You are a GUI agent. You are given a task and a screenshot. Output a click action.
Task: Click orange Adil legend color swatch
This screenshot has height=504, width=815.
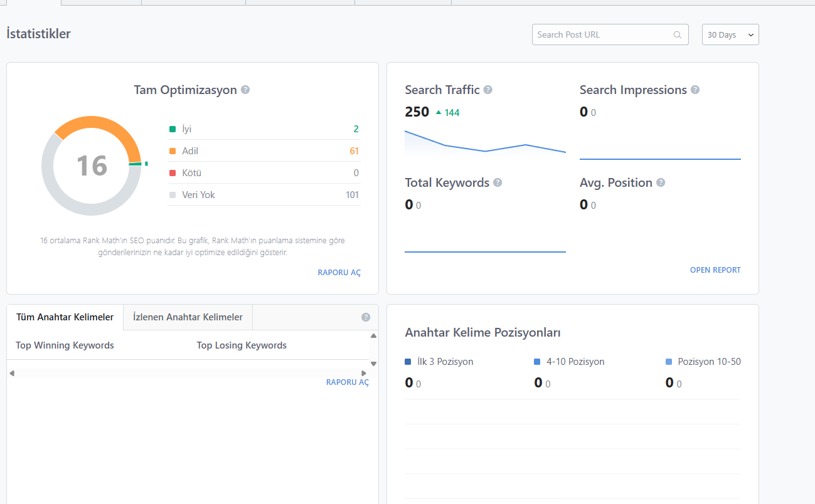(173, 151)
